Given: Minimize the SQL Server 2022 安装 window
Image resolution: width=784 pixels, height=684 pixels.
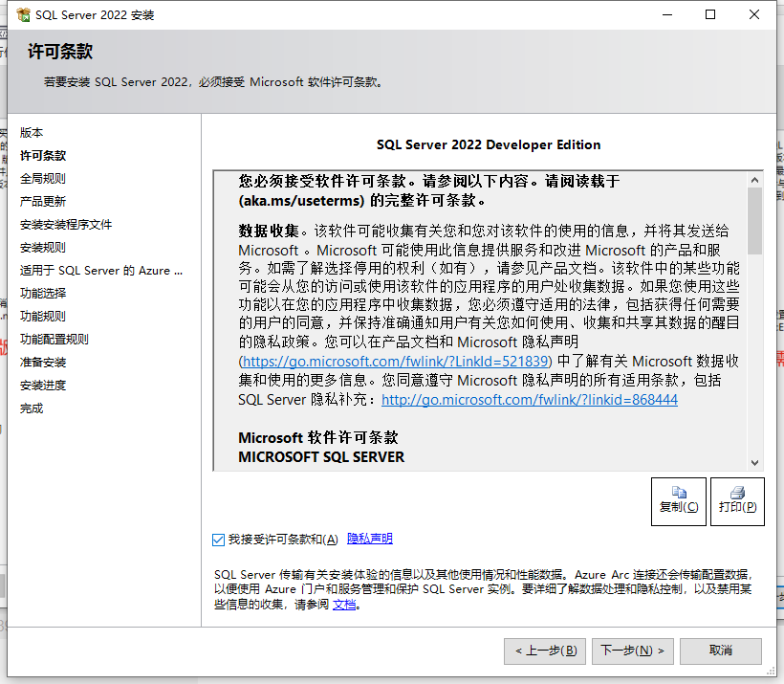Looking at the screenshot, I should click(x=667, y=14).
